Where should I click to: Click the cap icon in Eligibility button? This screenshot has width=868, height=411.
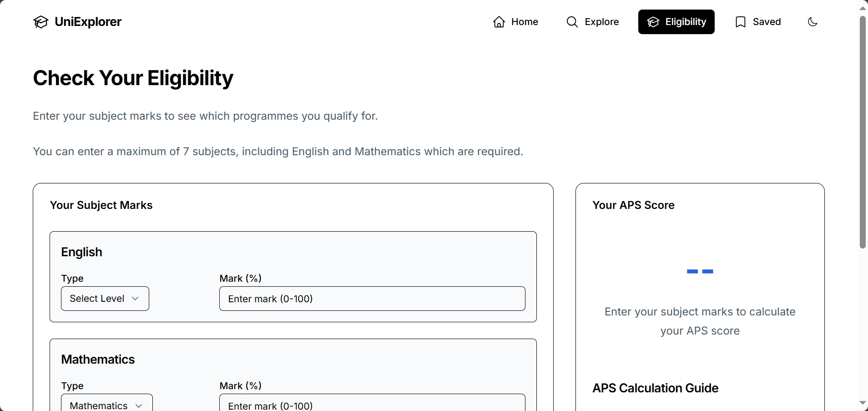[653, 22]
